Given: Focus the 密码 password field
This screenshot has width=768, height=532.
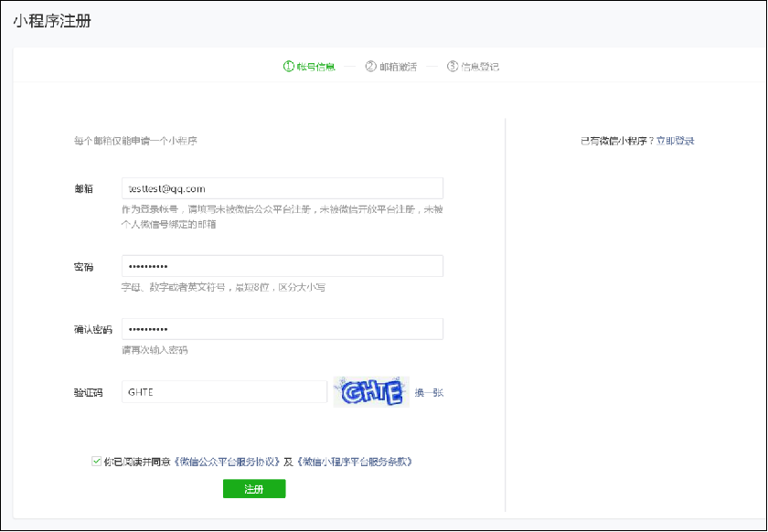Looking at the screenshot, I should (283, 266).
